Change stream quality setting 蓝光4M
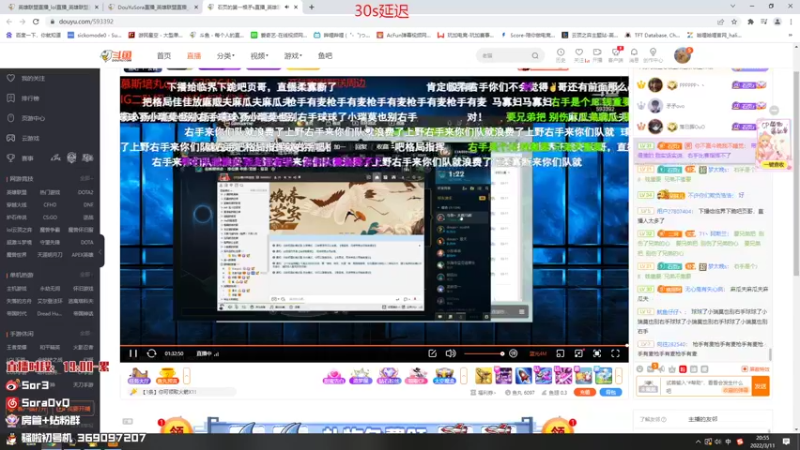Image resolution: width=800 pixels, height=450 pixels. click(x=537, y=354)
